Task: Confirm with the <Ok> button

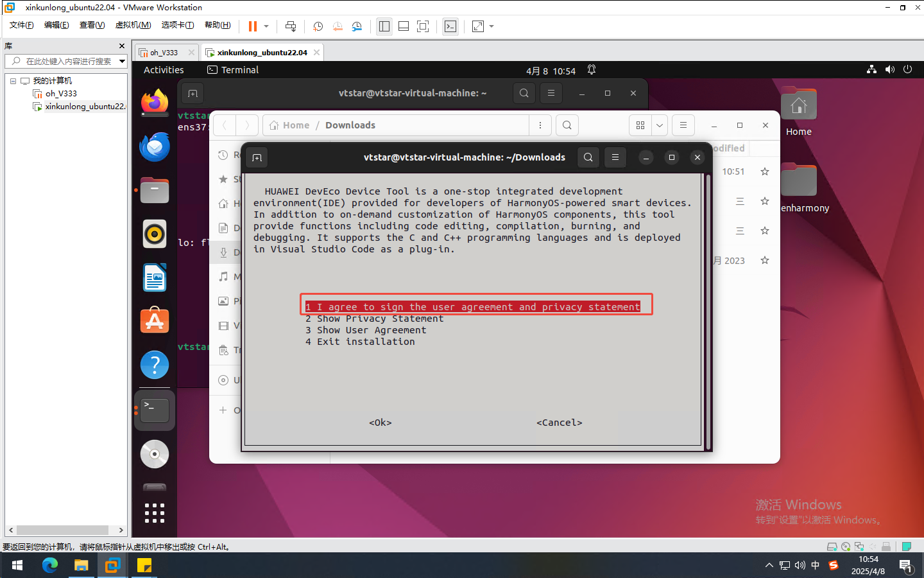Action: click(381, 423)
